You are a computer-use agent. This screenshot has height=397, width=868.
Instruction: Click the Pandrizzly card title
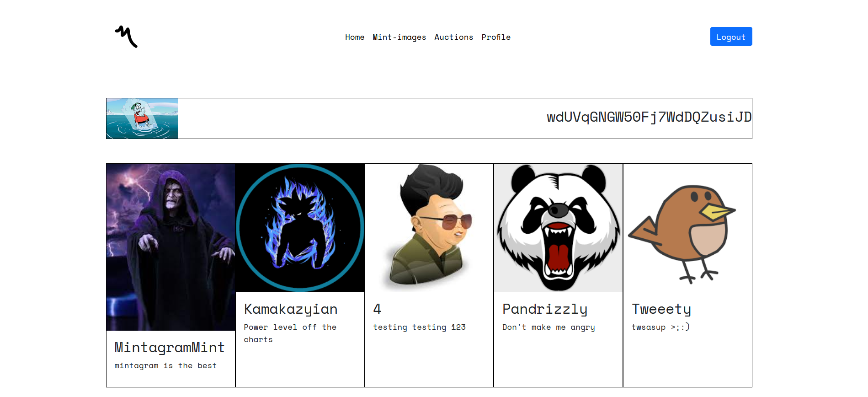coord(545,309)
